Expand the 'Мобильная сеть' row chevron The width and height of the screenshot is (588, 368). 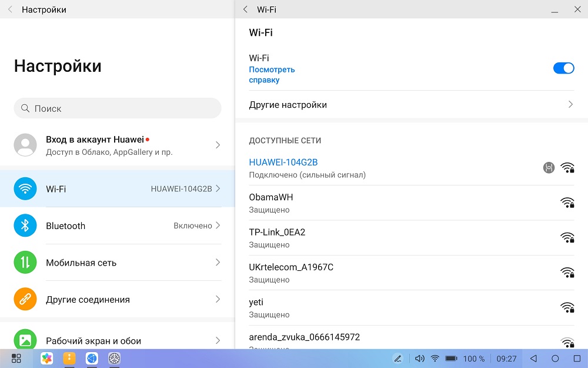point(218,262)
